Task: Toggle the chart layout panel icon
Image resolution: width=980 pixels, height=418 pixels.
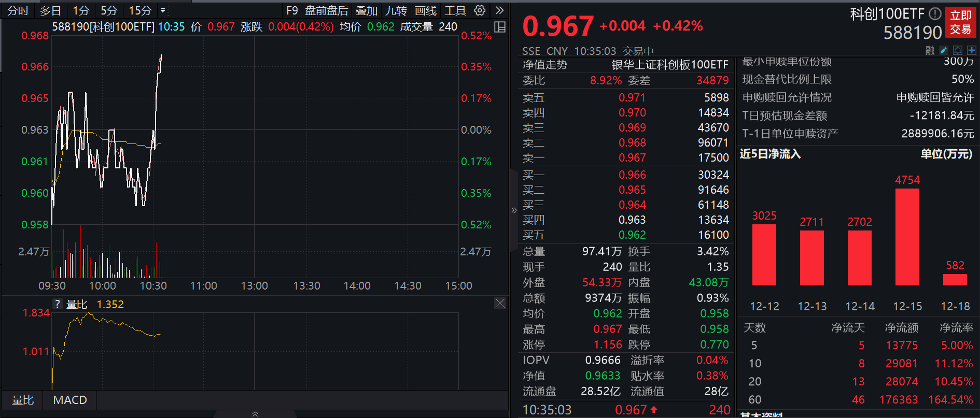Action: [500, 27]
